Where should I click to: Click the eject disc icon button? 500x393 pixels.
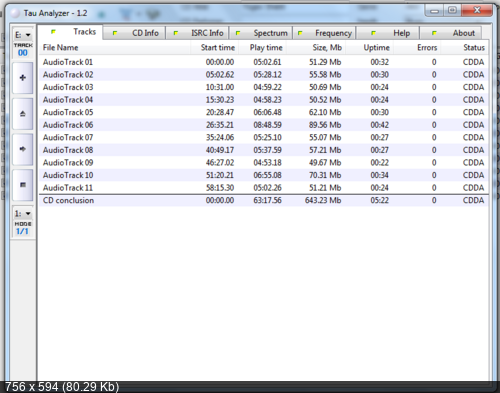23,114
